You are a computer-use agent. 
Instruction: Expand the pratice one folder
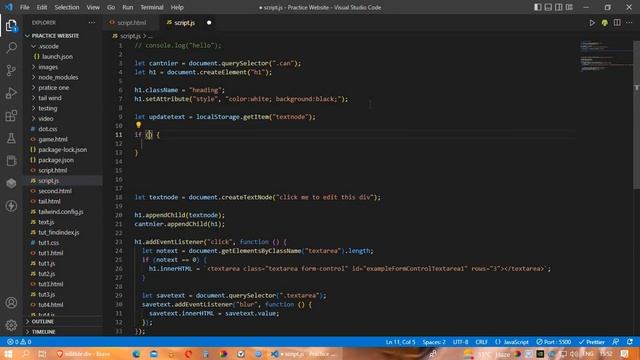click(53, 88)
